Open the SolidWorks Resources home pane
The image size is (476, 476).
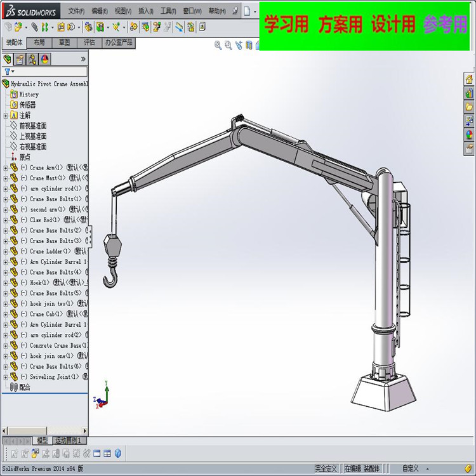click(469, 79)
